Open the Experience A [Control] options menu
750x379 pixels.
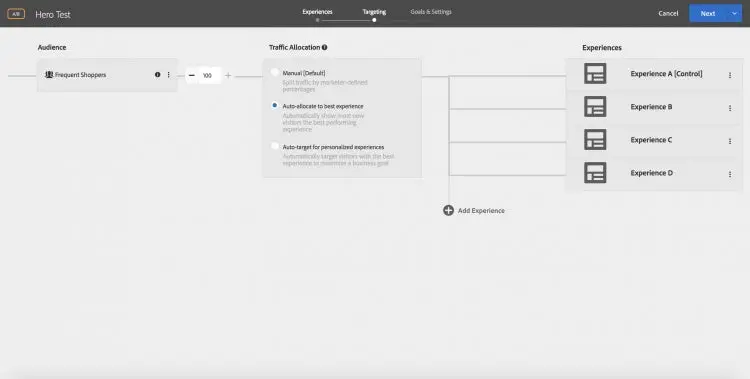[730, 75]
